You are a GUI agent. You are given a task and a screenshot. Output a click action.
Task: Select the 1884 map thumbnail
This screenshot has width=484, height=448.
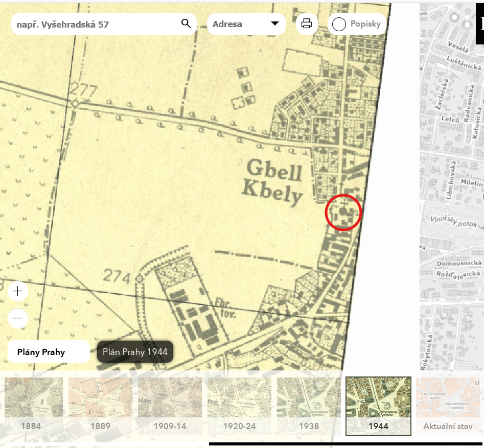[34, 406]
